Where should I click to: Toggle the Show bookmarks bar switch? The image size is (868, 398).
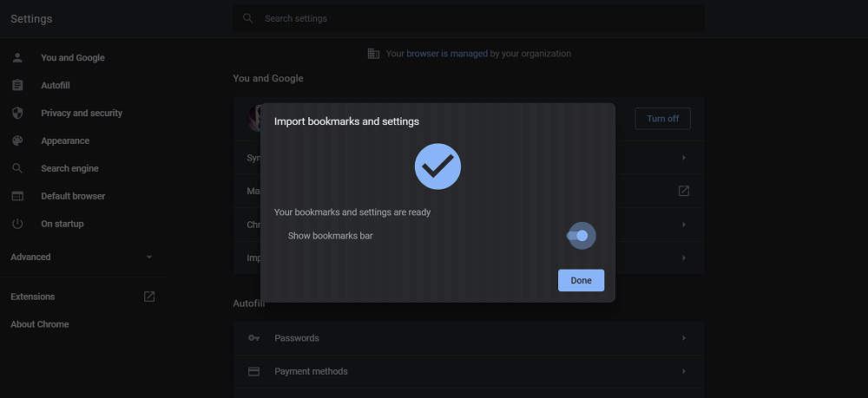pyautogui.click(x=578, y=236)
